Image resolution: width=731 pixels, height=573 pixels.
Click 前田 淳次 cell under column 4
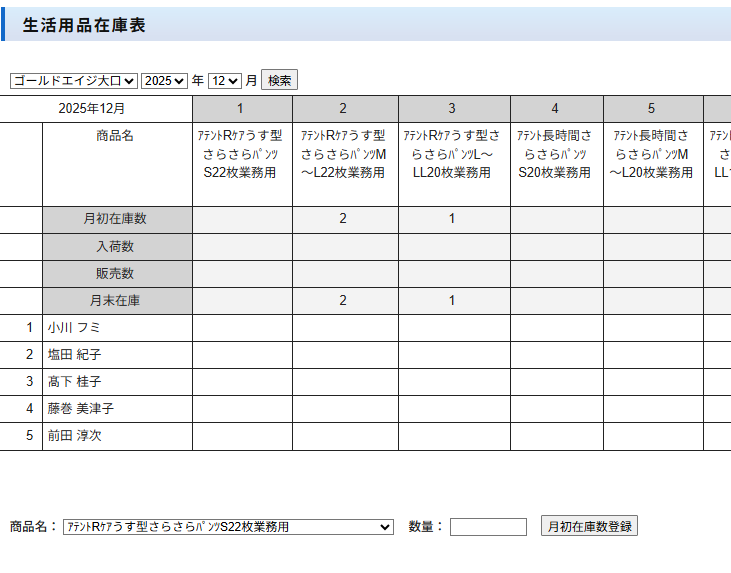tap(556, 436)
